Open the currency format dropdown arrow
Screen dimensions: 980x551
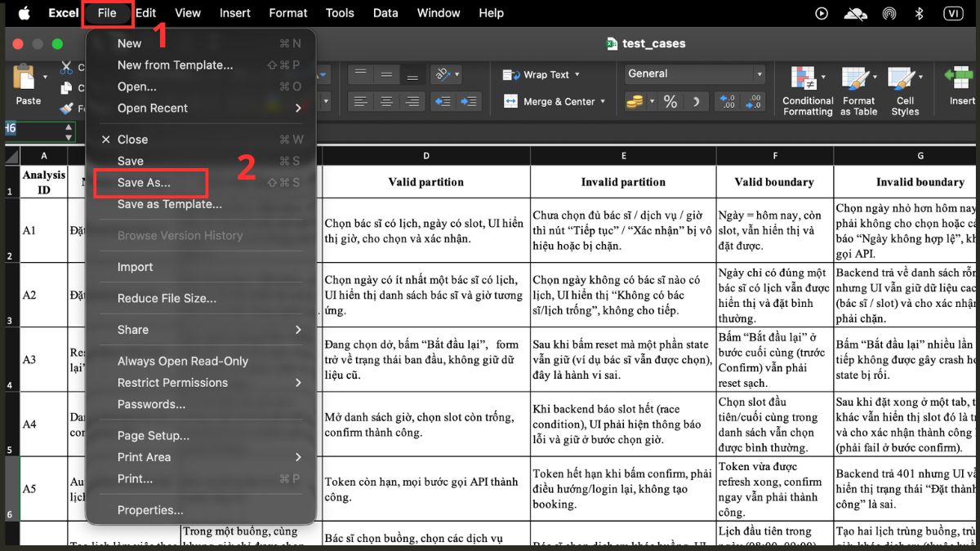650,102
